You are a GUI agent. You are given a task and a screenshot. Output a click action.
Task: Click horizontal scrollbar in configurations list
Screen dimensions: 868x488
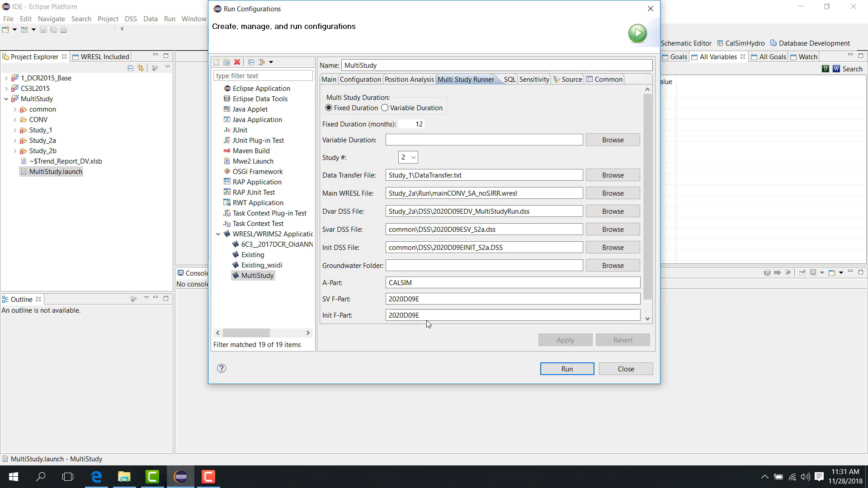[246, 333]
